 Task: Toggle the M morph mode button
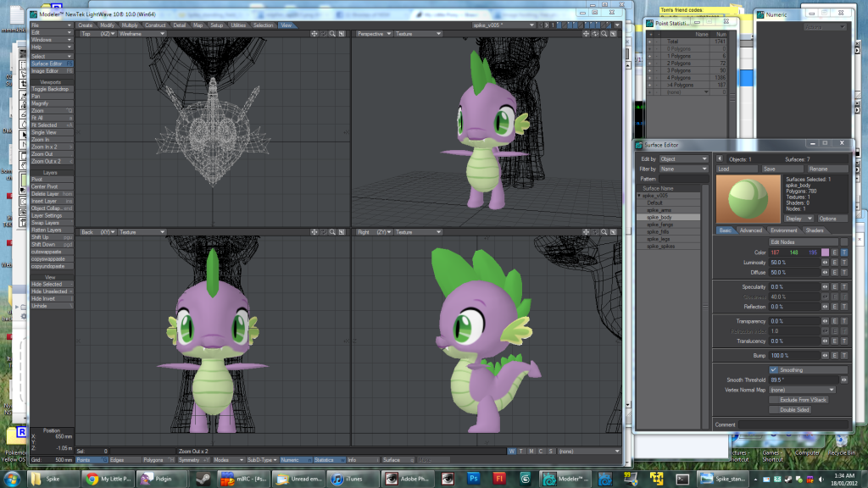pos(531,452)
